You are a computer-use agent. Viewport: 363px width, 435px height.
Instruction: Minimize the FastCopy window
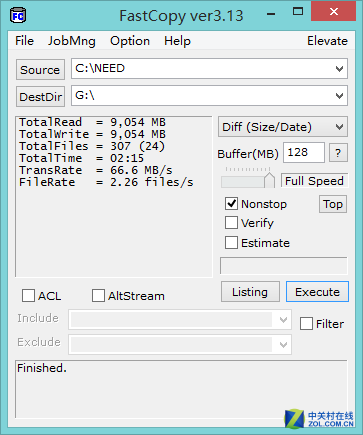[x=271, y=14]
